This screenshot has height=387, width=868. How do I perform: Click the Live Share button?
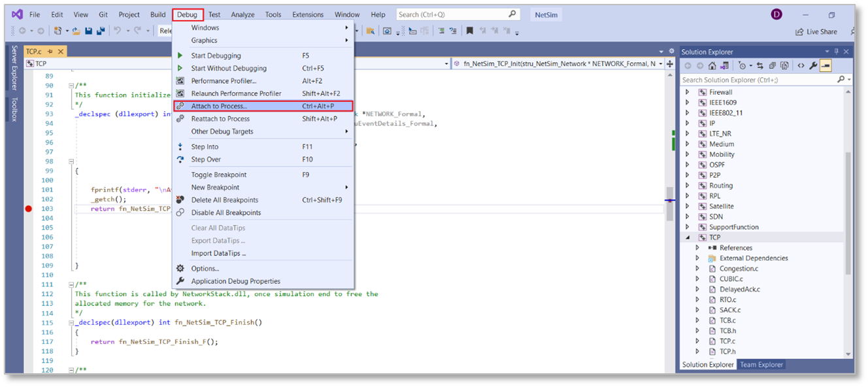point(816,31)
